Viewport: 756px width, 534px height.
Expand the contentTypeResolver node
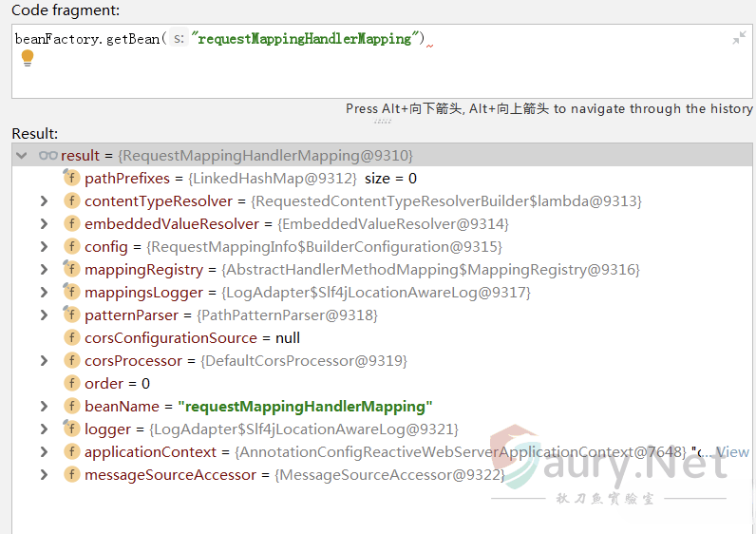click(x=44, y=200)
